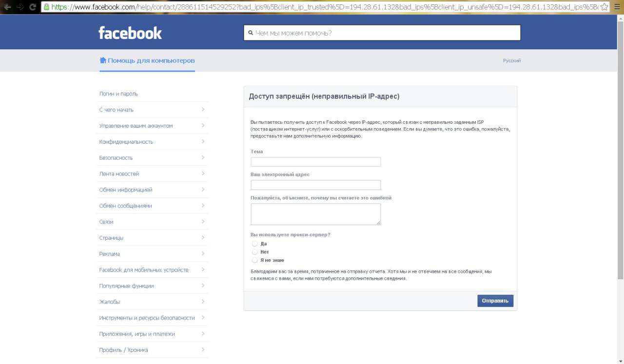Expand the Конфиденциальность chevron

pos(202,142)
